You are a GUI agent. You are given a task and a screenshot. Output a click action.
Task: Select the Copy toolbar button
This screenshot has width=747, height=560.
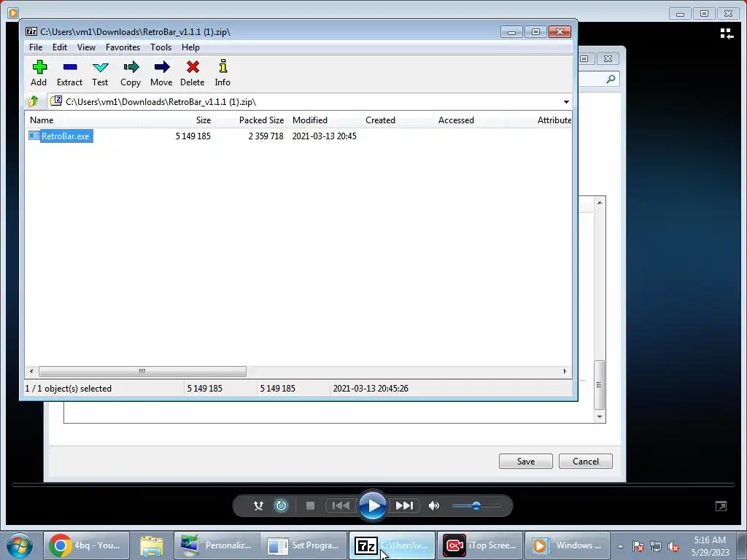[x=131, y=73]
